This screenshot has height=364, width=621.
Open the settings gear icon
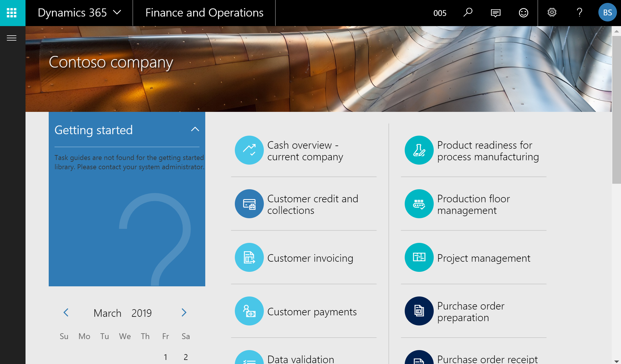tap(552, 12)
